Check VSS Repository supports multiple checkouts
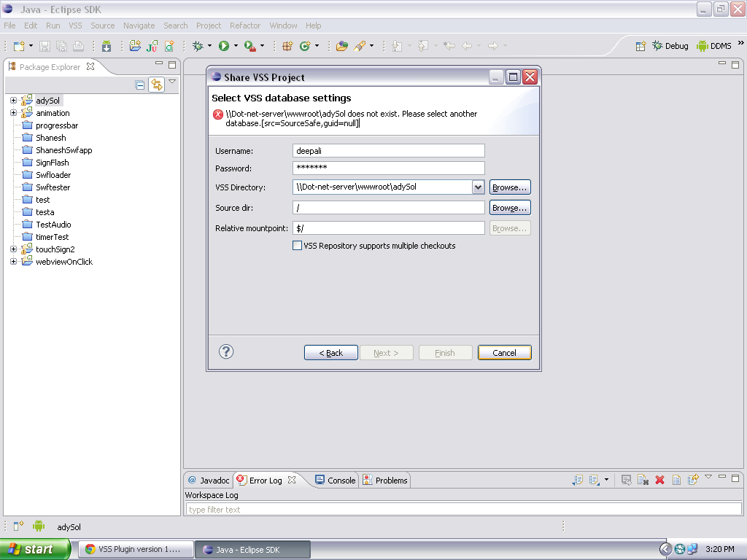The height and width of the screenshot is (560, 747). pos(298,246)
